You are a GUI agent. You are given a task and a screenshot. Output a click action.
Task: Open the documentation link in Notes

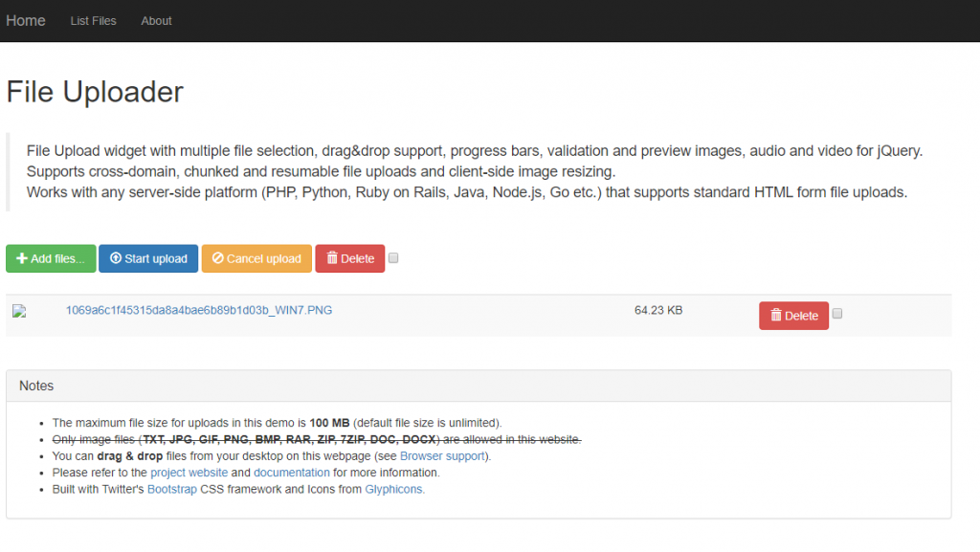(x=292, y=473)
